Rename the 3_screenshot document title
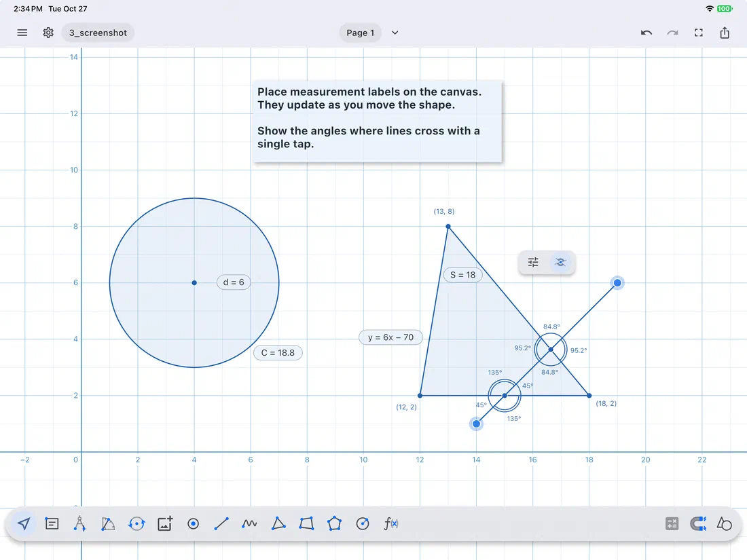 98,33
